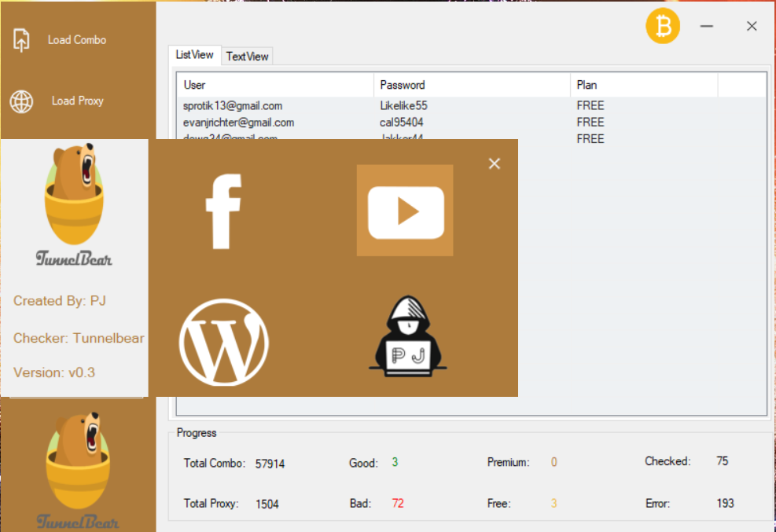
Task: Click the FREE plan for sprotik13@gmail.com
Action: pos(590,106)
